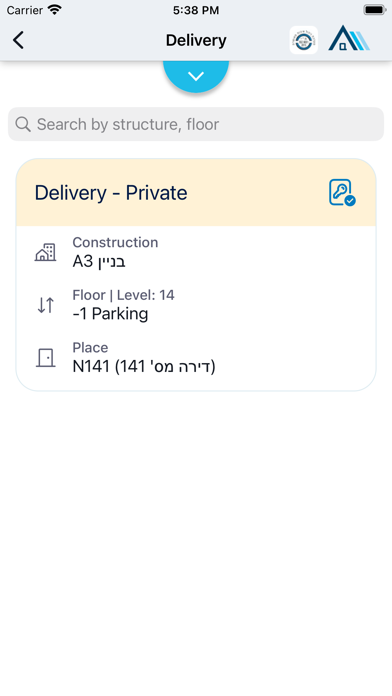Click the key handover icon with checkmark
The width and height of the screenshot is (392, 696).
click(x=342, y=193)
